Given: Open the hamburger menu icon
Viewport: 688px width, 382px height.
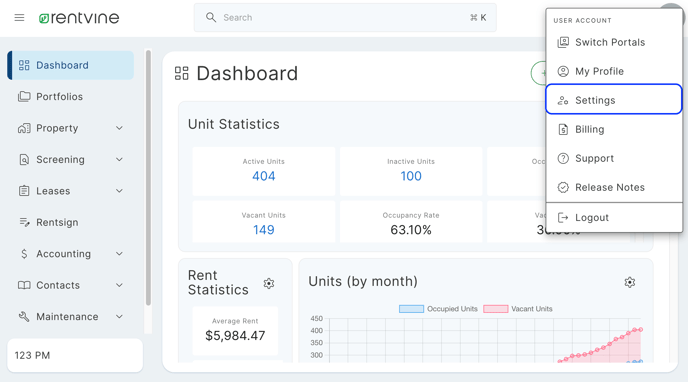Looking at the screenshot, I should click(19, 18).
